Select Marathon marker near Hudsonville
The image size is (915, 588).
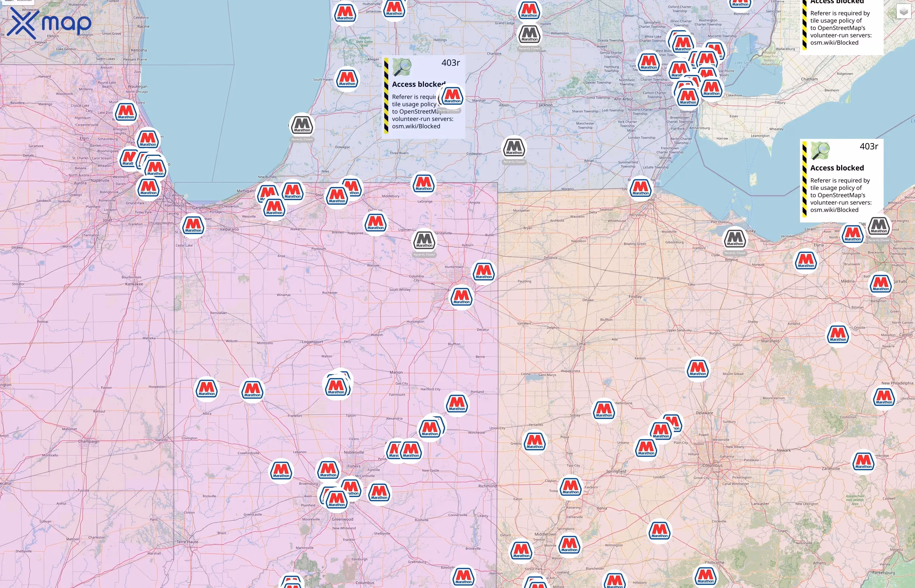(x=345, y=14)
